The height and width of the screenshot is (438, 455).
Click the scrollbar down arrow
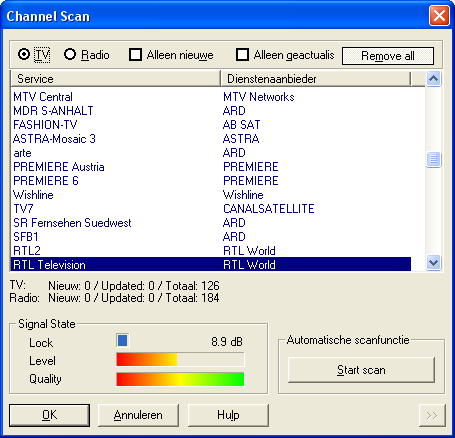click(433, 263)
